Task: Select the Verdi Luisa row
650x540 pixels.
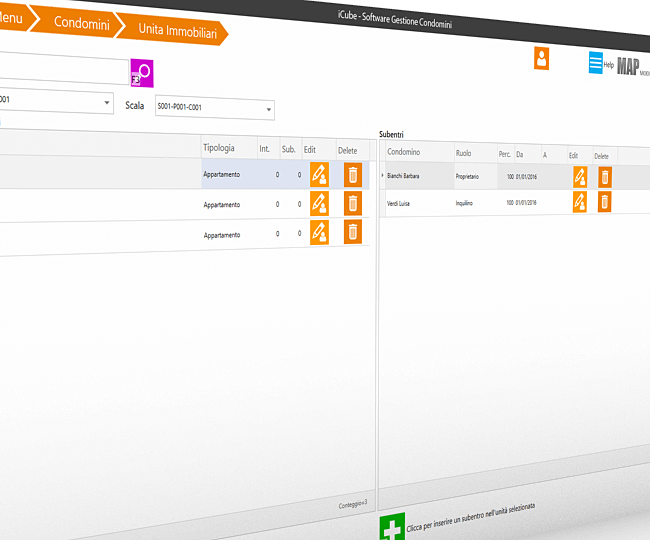Action: click(514, 203)
